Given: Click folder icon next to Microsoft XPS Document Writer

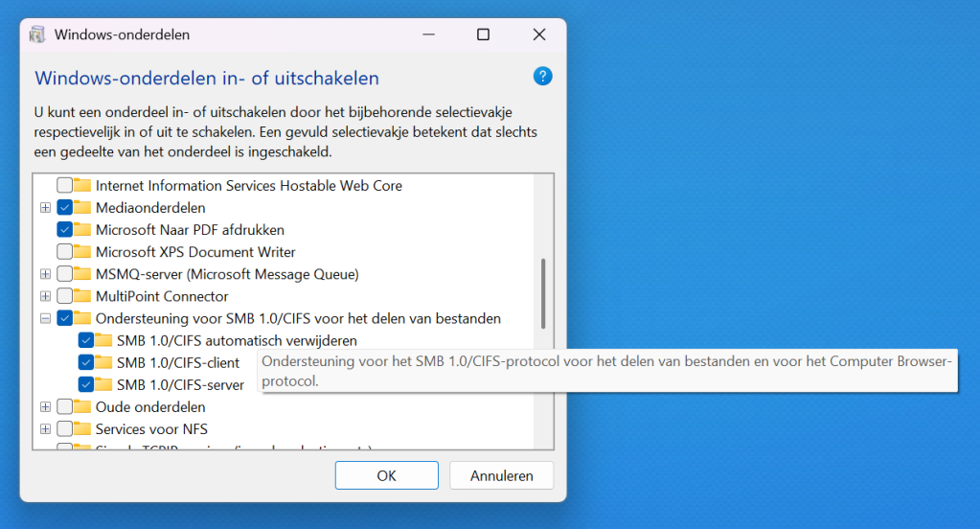Looking at the screenshot, I should pos(82,252).
